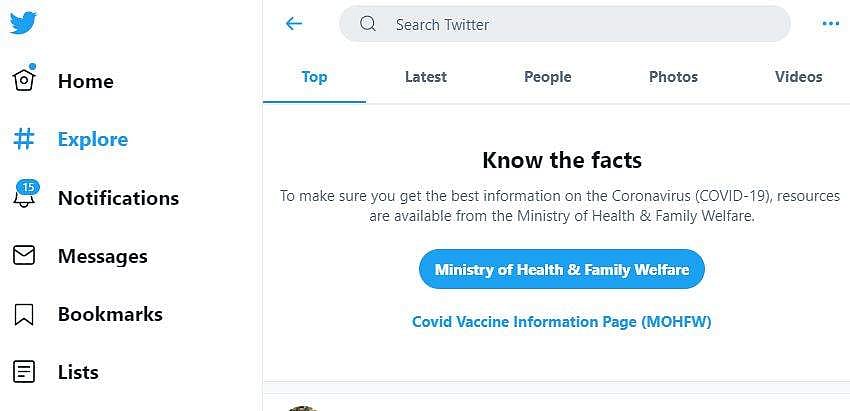850x411 pixels.
Task: Switch to the Latest tab
Action: point(426,77)
